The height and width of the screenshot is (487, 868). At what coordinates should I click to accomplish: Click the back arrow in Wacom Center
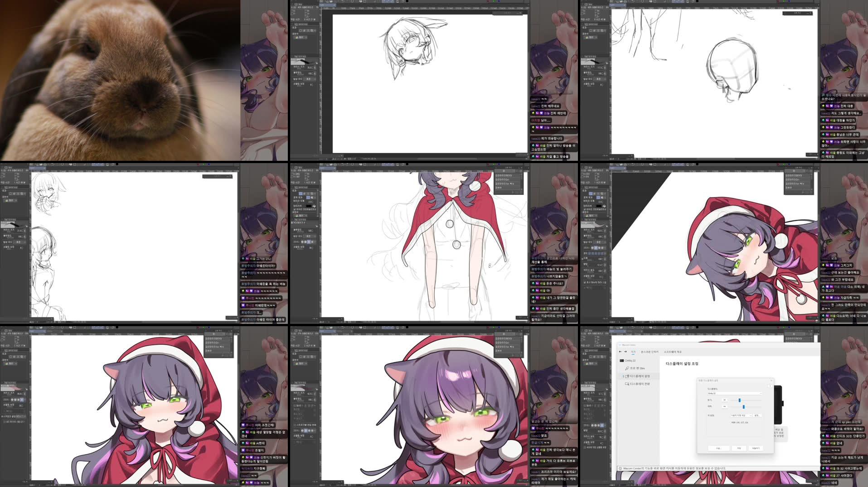620,352
